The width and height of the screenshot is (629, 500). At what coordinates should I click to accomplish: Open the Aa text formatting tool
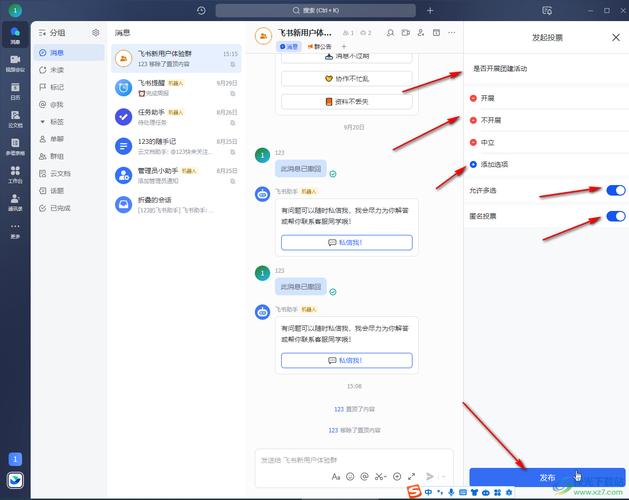point(336,476)
